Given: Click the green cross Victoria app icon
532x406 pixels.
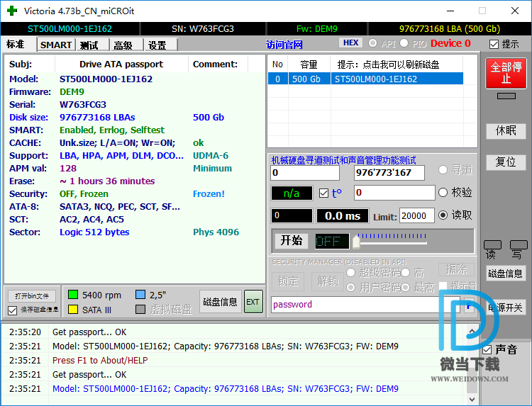Looking at the screenshot, I should 12,11.
